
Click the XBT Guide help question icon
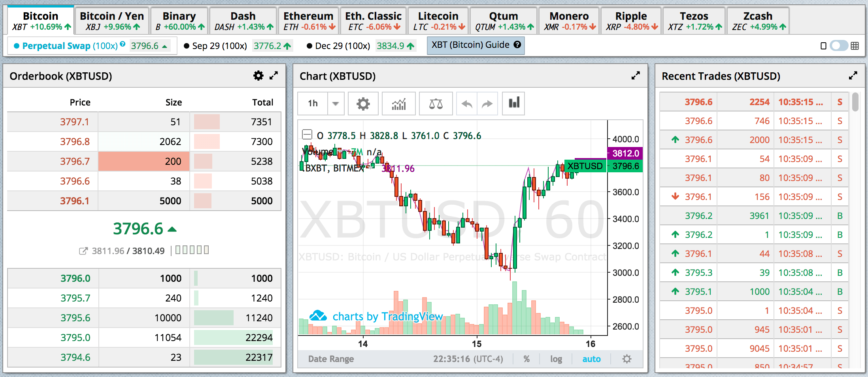(x=517, y=45)
